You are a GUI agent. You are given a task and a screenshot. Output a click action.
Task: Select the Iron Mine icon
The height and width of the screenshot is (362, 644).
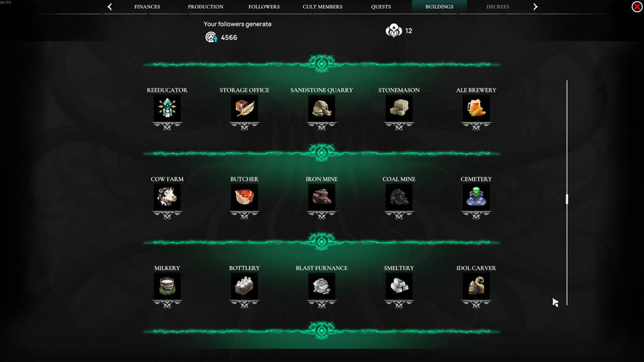pyautogui.click(x=321, y=197)
